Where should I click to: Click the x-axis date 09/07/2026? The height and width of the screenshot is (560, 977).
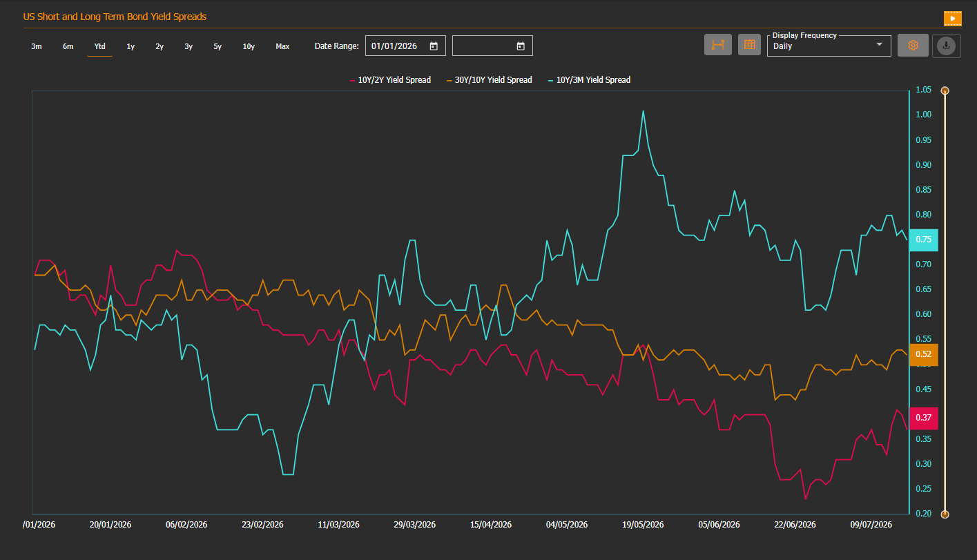[871, 525]
